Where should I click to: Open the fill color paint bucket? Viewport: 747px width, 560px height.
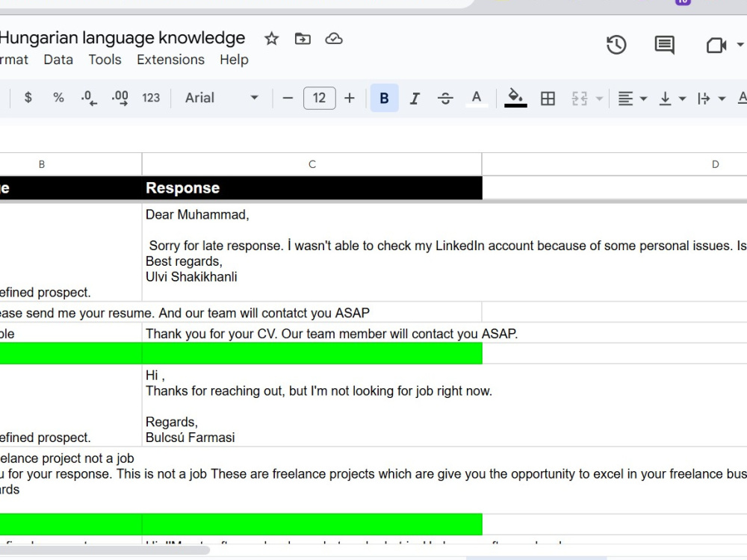(x=515, y=99)
